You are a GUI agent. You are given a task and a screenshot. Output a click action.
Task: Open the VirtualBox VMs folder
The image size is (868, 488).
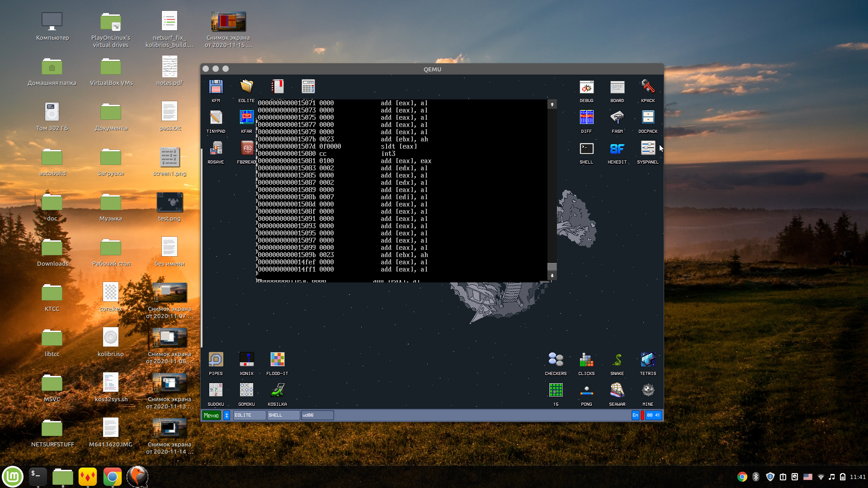[111, 71]
